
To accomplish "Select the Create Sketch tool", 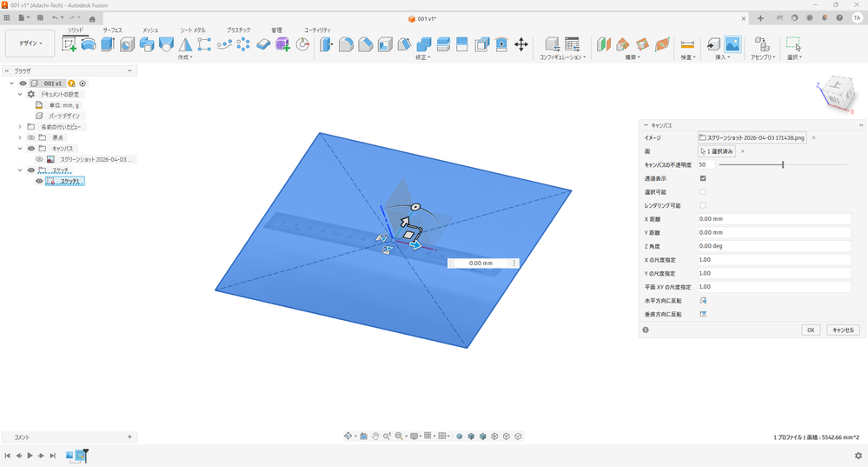I will 70,44.
